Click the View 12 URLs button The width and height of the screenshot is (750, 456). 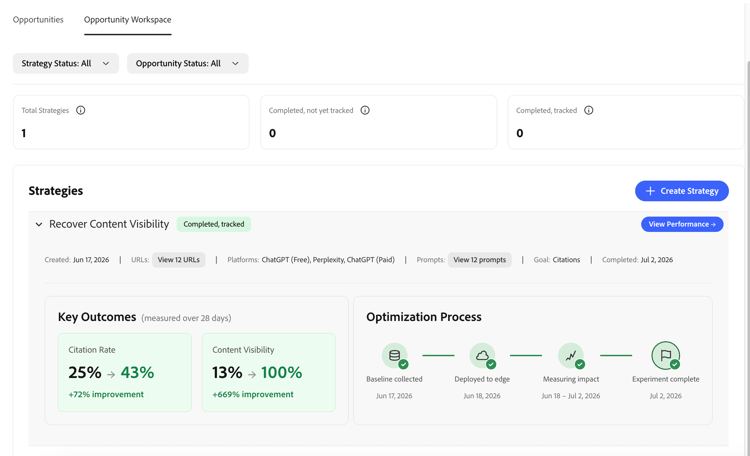click(178, 260)
